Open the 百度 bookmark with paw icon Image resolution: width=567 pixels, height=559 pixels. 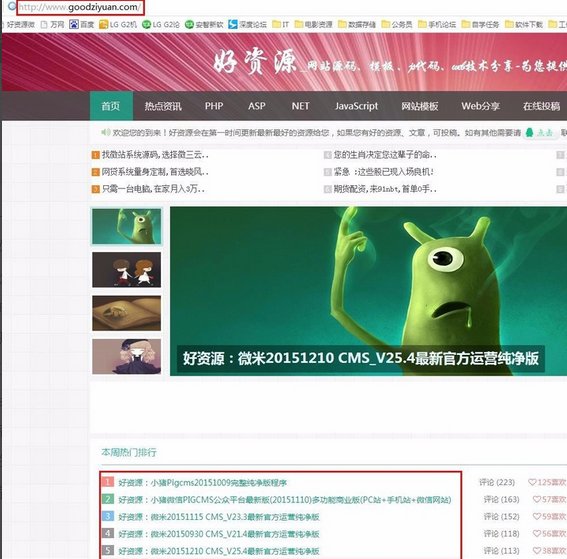click(82, 25)
